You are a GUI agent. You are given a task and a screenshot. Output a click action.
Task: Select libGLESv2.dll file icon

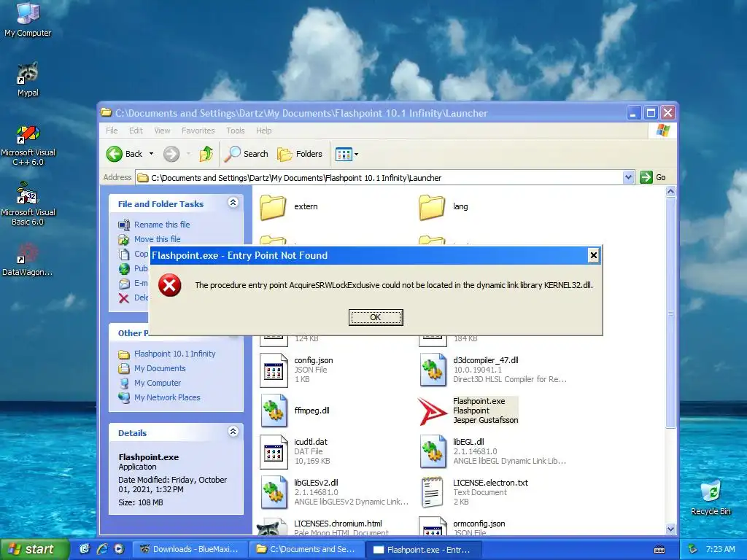(274, 492)
